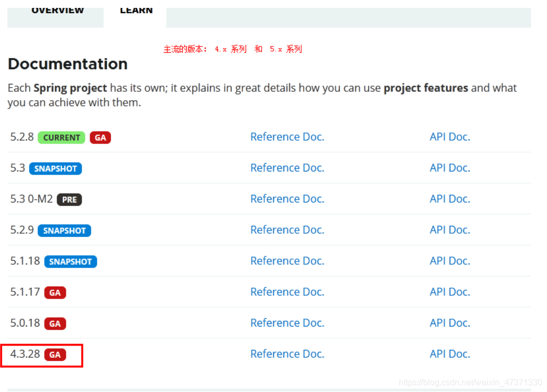Click the GA badge next to 5.1.17

pos(55,292)
